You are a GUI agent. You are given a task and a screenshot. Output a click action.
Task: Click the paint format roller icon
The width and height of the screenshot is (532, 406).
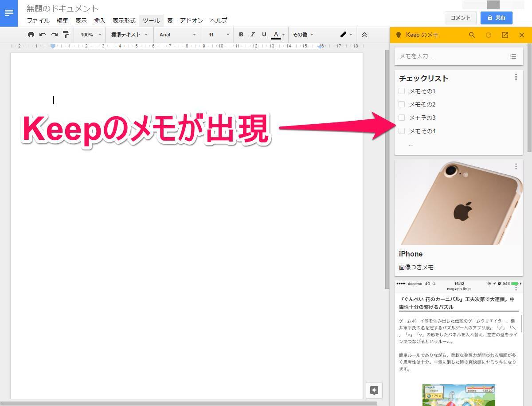pos(66,35)
